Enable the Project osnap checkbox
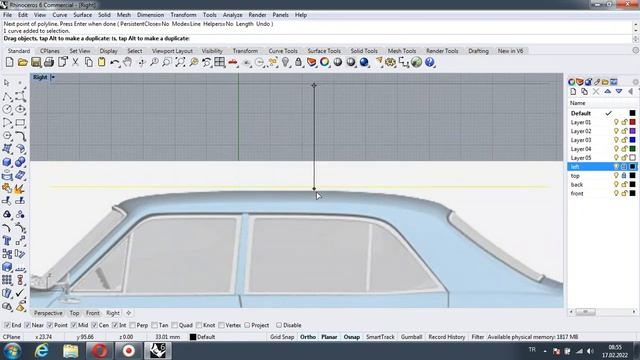This screenshot has width=640, height=360. pyautogui.click(x=247, y=325)
